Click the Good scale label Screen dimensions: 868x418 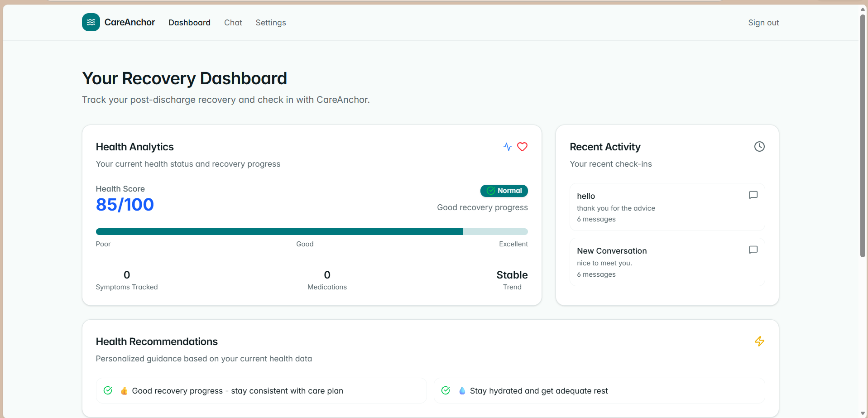click(305, 244)
